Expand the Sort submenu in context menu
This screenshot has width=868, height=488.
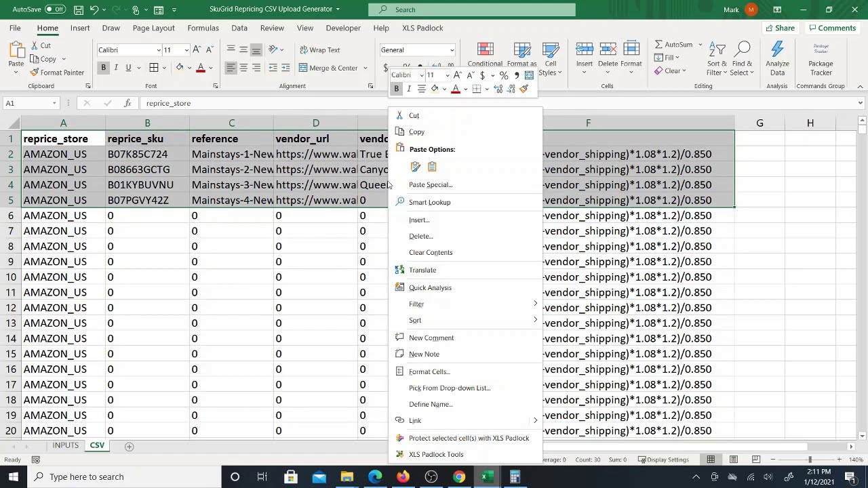click(x=535, y=320)
